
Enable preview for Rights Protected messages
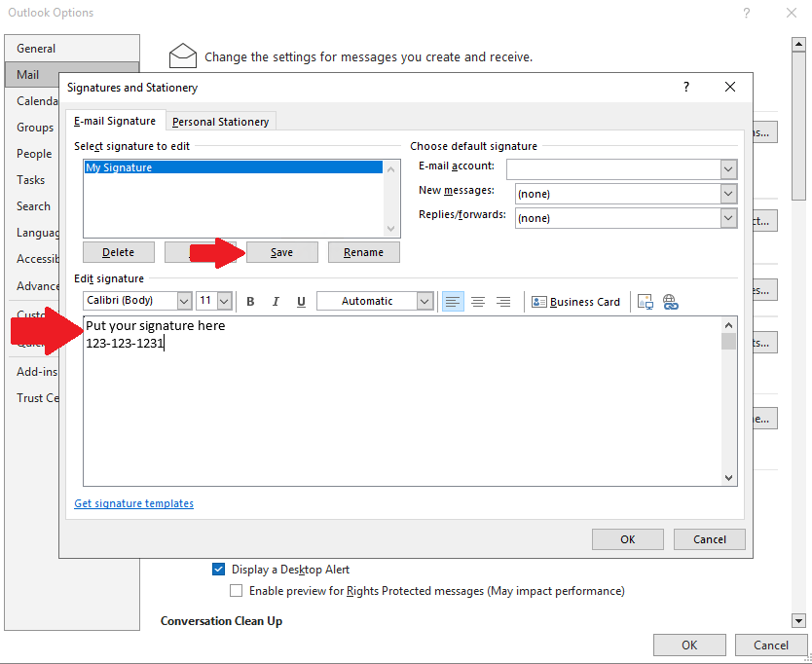(237, 590)
